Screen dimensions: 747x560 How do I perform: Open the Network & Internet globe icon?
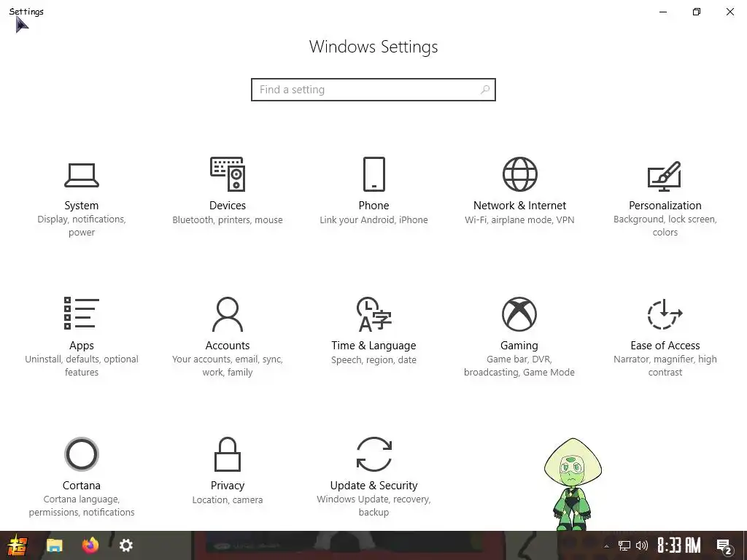click(x=519, y=174)
